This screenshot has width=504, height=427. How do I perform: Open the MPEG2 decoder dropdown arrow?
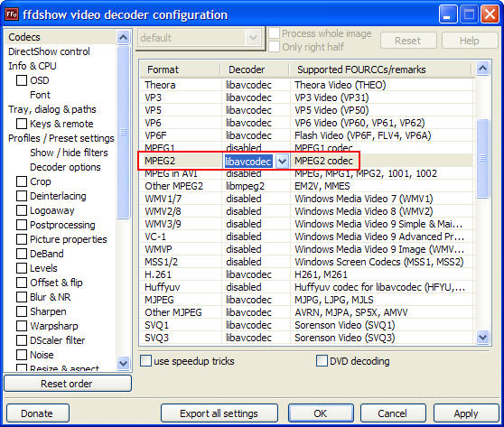click(282, 161)
